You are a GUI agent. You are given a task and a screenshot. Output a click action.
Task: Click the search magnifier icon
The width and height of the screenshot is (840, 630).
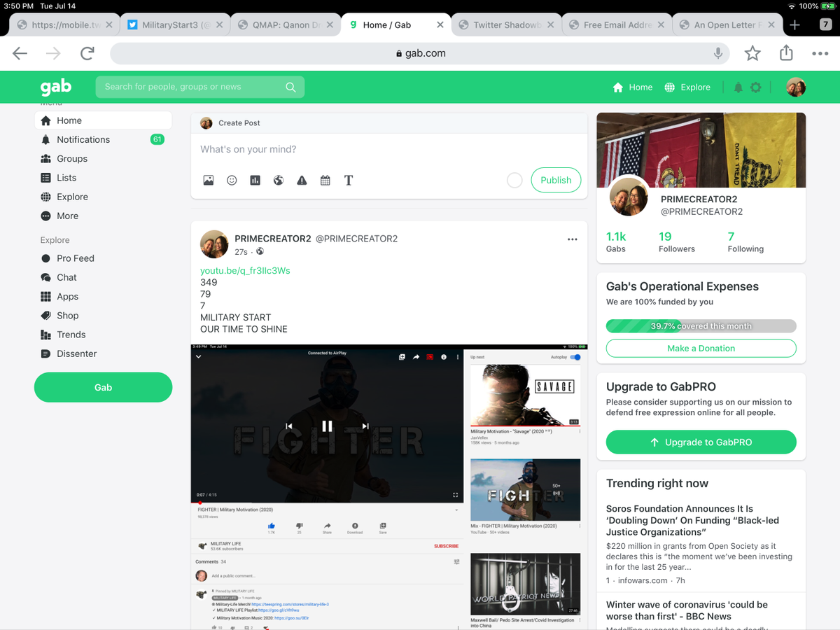(290, 87)
